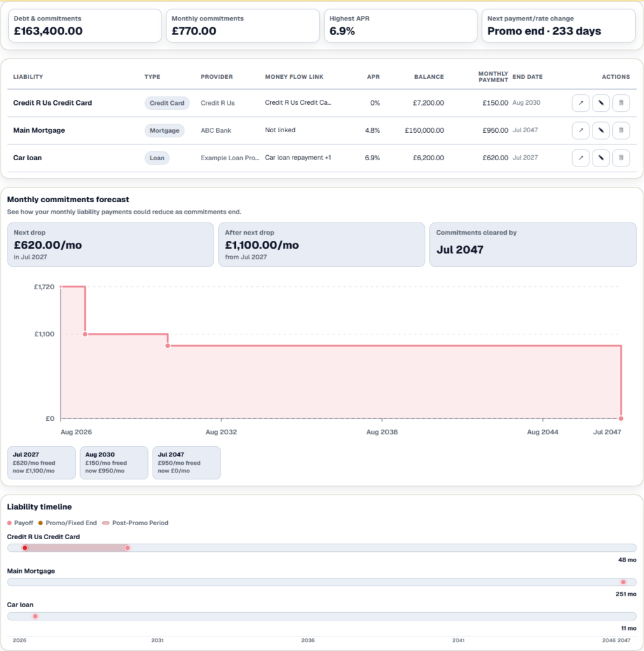Click chart point at £1,100 drop
This screenshot has width=644, height=651.
tap(85, 334)
